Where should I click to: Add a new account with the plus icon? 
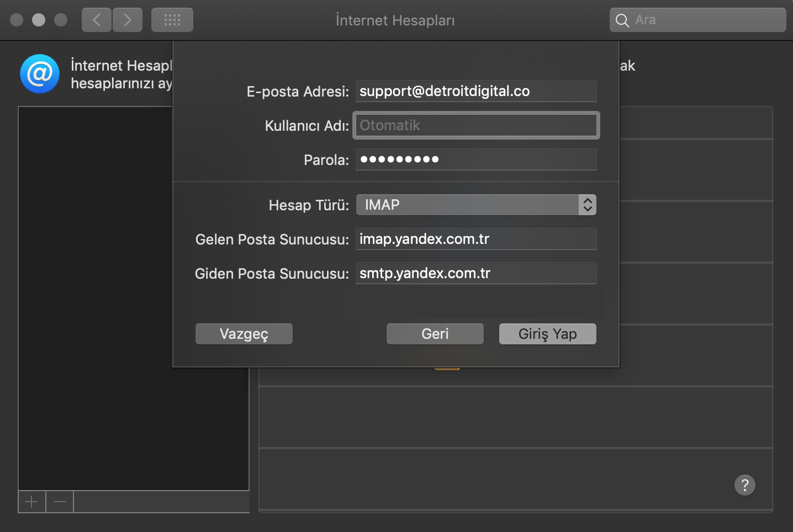[x=31, y=501]
